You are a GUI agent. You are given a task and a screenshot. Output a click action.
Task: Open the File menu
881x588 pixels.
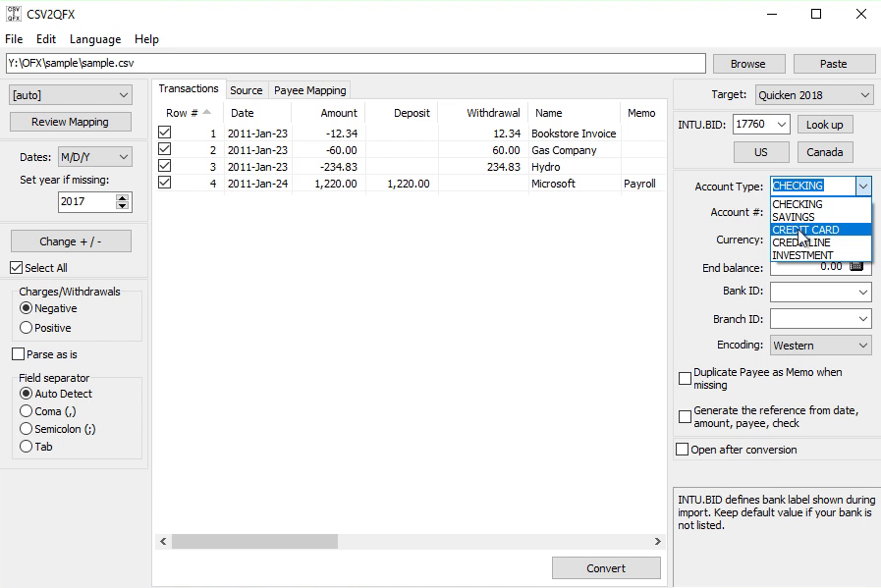point(14,38)
